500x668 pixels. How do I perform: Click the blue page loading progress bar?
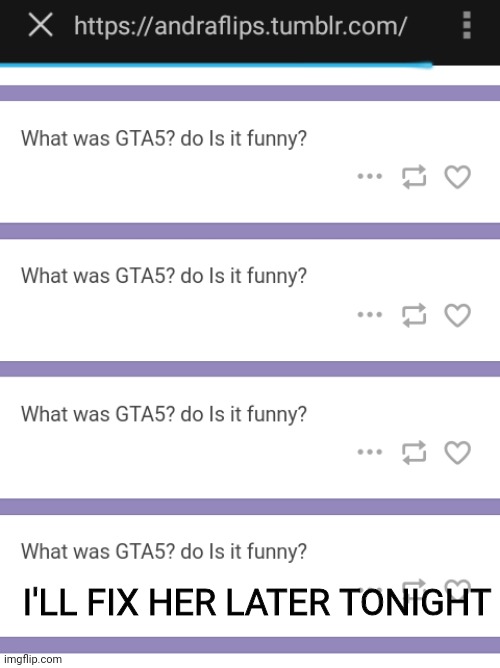tap(216, 65)
